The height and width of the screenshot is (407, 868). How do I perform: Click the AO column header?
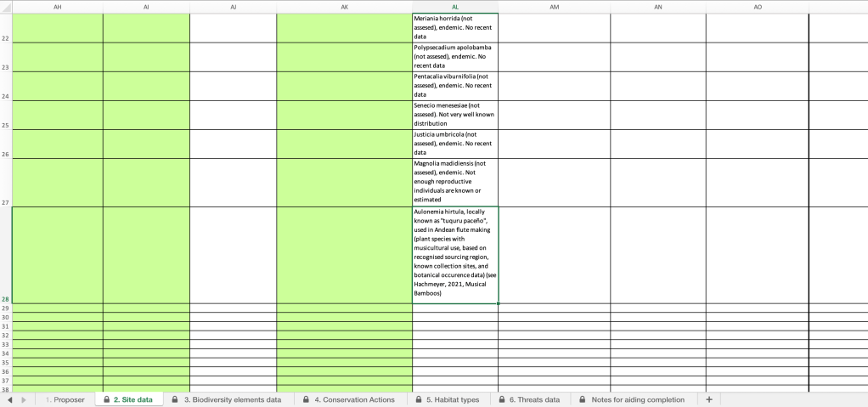click(757, 7)
